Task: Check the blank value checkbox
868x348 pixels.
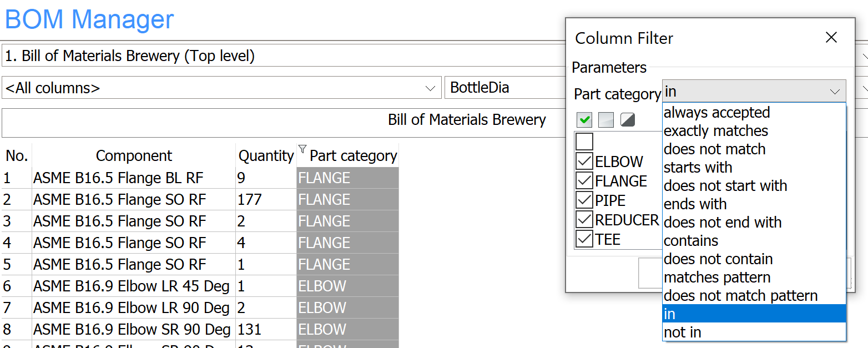Action: [x=584, y=142]
